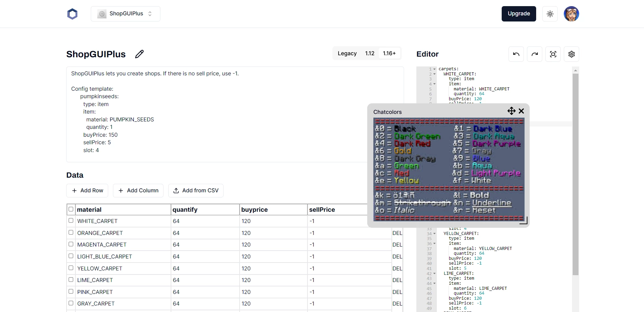Open the editor settings gear
Image resolution: width=644 pixels, height=312 pixels.
[572, 54]
